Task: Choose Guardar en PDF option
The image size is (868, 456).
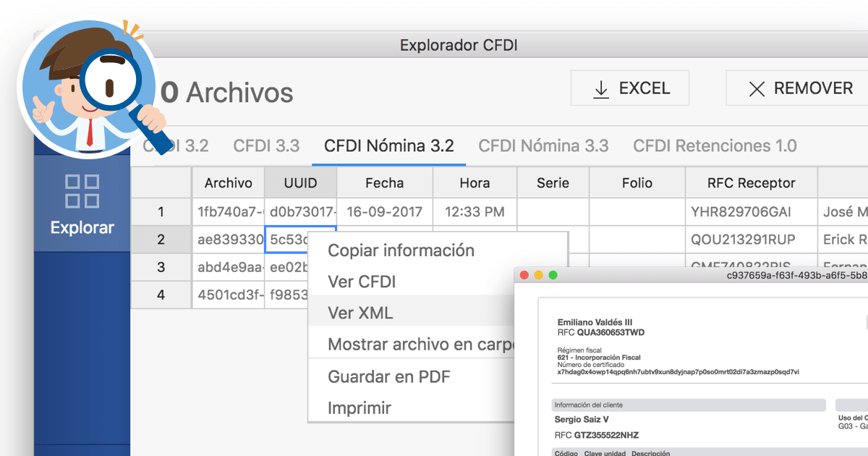Action: click(x=388, y=376)
